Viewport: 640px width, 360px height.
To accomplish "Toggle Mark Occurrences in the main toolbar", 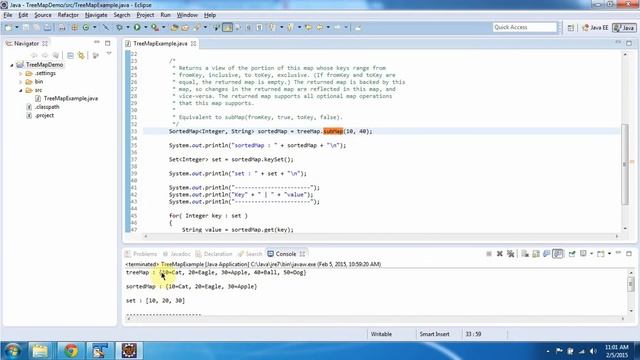I will pyautogui.click(x=228, y=27).
